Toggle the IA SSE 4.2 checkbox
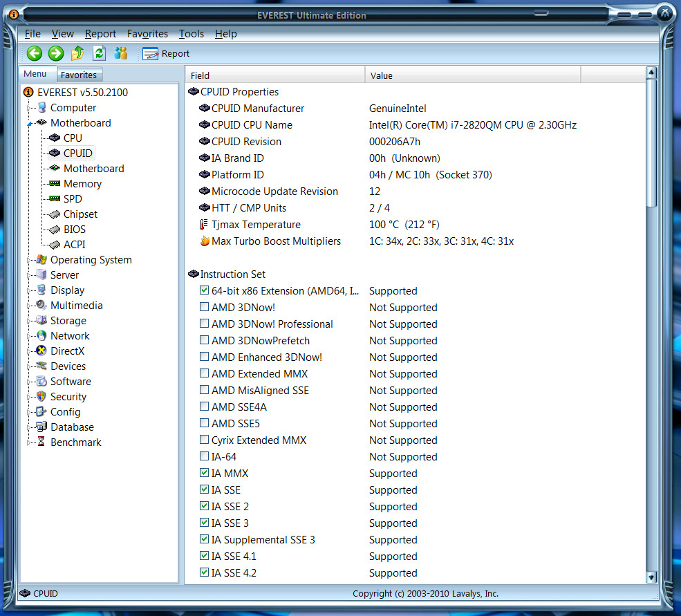 204,572
